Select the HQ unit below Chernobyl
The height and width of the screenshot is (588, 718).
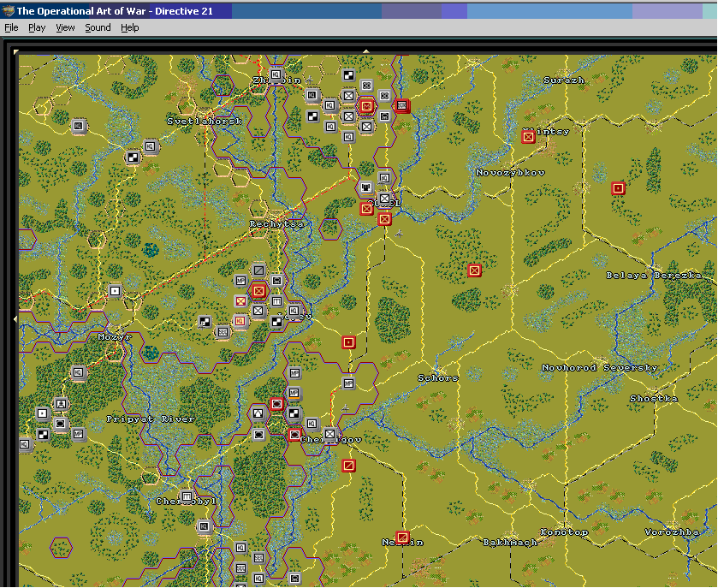click(x=205, y=526)
